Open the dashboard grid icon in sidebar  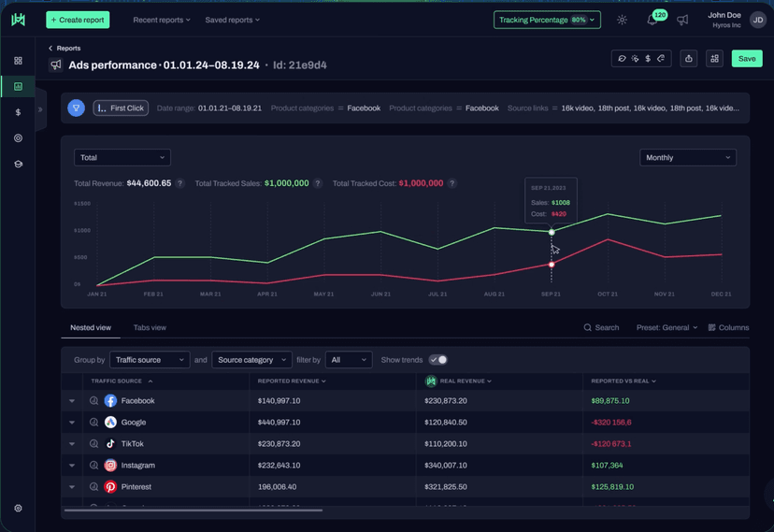pos(18,61)
